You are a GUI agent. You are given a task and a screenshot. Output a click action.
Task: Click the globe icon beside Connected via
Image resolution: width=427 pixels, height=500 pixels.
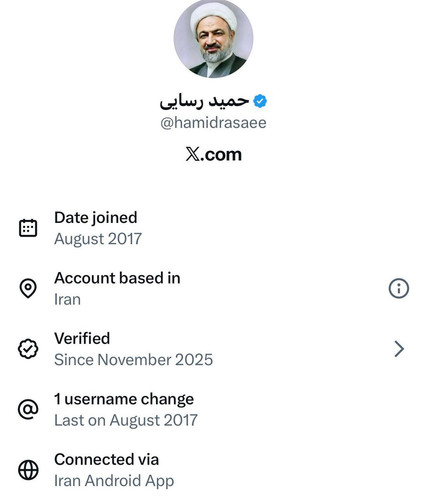click(x=28, y=470)
